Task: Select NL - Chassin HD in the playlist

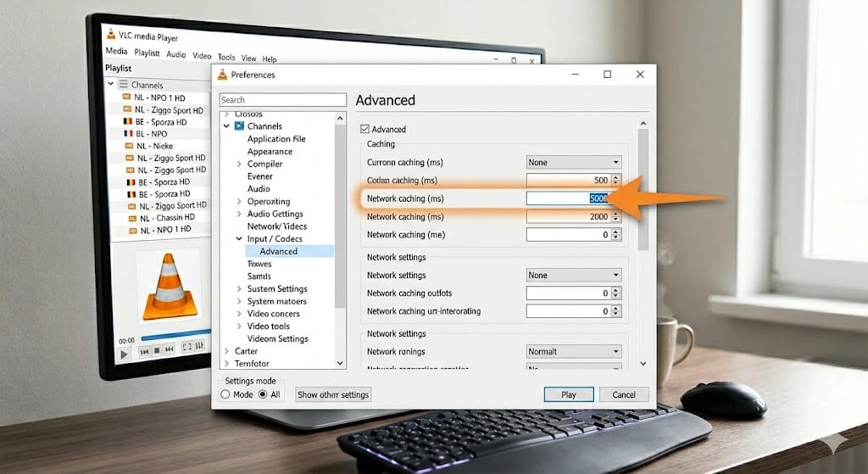Action: [167, 218]
